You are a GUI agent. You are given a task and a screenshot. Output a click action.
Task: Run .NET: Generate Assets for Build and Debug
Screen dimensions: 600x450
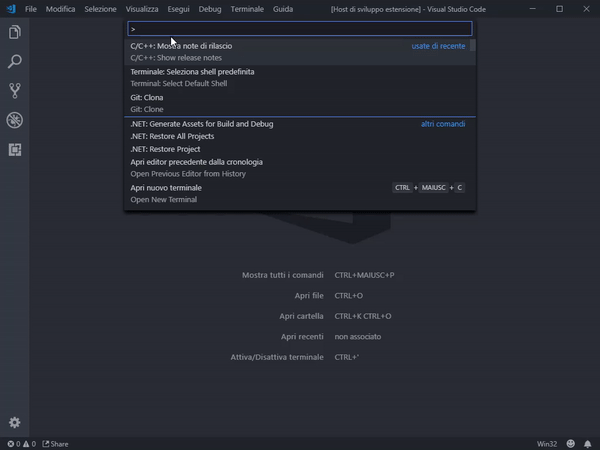(x=300, y=124)
